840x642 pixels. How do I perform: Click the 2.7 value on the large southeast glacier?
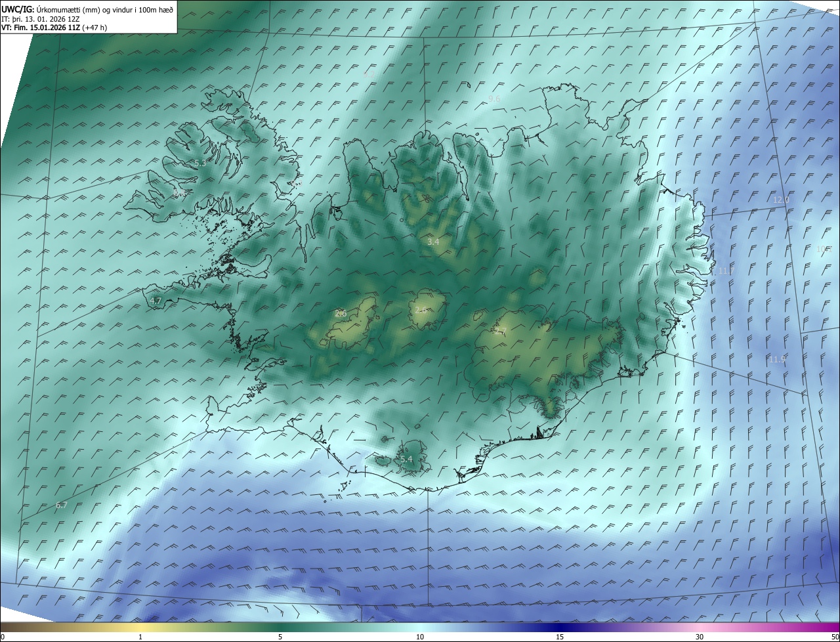click(501, 332)
